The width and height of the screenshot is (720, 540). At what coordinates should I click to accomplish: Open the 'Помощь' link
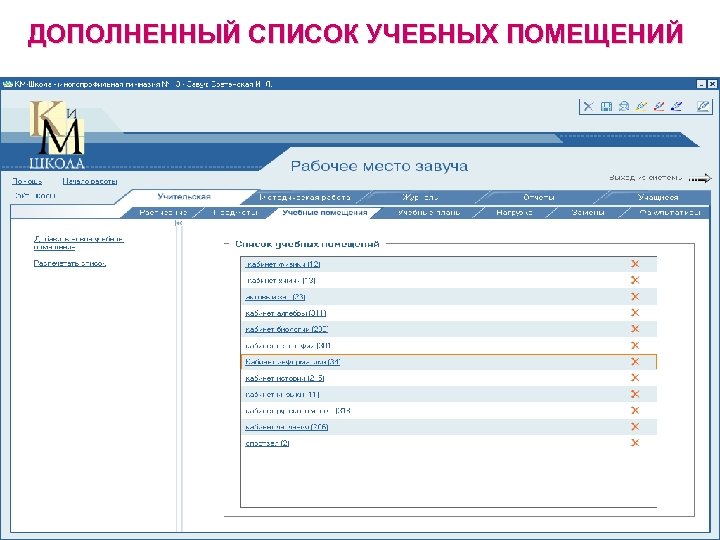27,181
